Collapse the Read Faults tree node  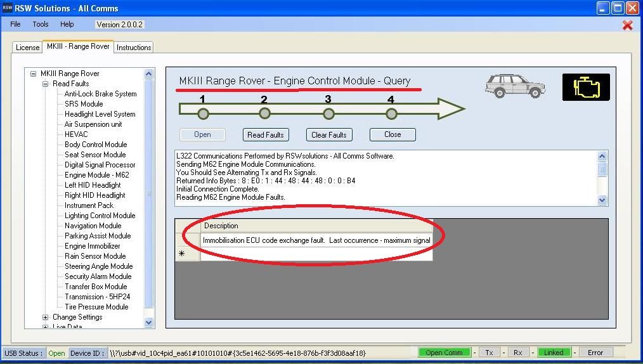coord(46,84)
